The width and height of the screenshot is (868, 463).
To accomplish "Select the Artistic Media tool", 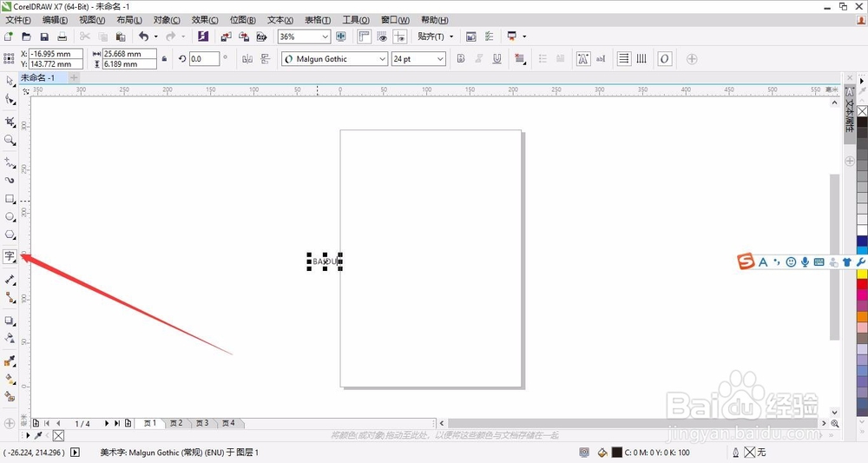I will point(10,180).
